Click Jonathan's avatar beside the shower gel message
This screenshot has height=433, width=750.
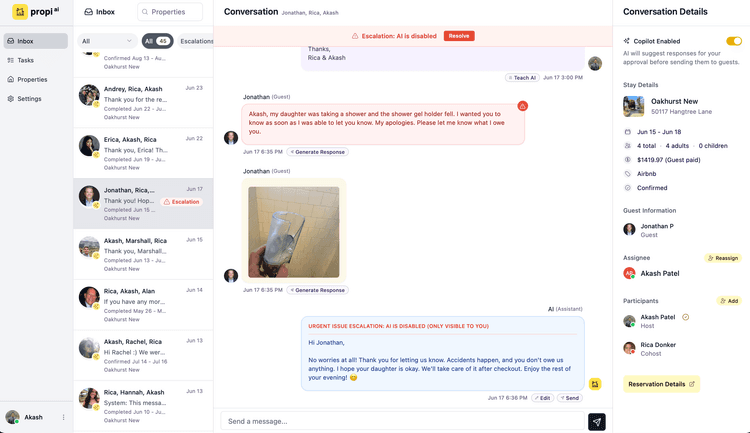point(231,138)
